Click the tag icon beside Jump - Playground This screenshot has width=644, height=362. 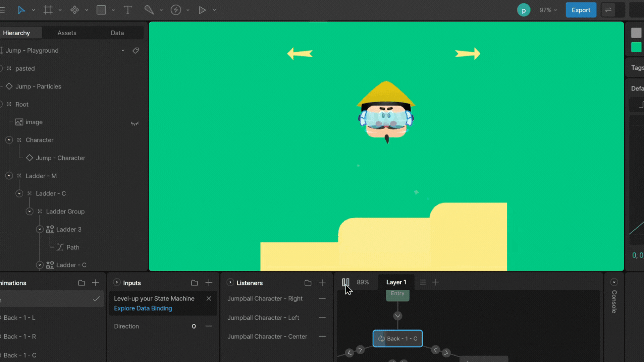coord(136,51)
